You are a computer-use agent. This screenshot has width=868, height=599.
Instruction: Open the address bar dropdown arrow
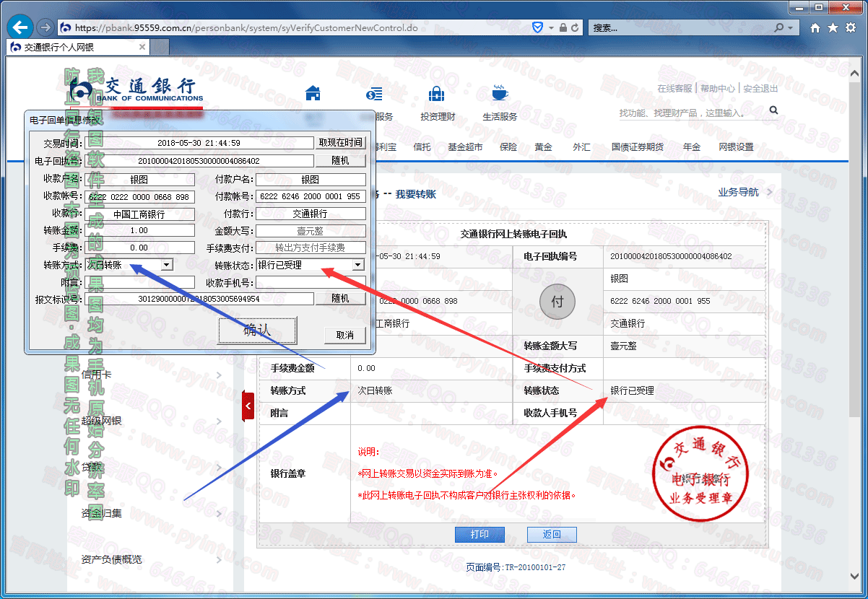(551, 27)
